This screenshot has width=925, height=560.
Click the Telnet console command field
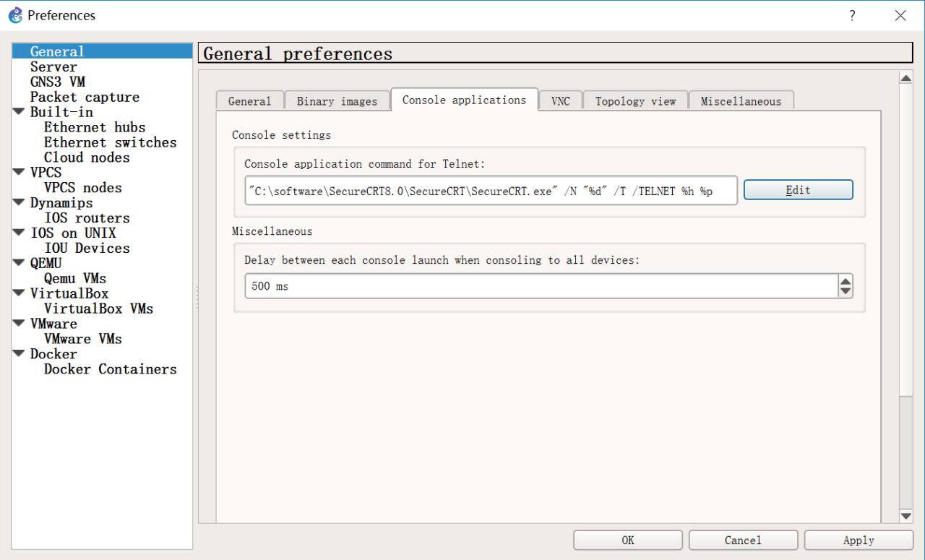pyautogui.click(x=491, y=190)
